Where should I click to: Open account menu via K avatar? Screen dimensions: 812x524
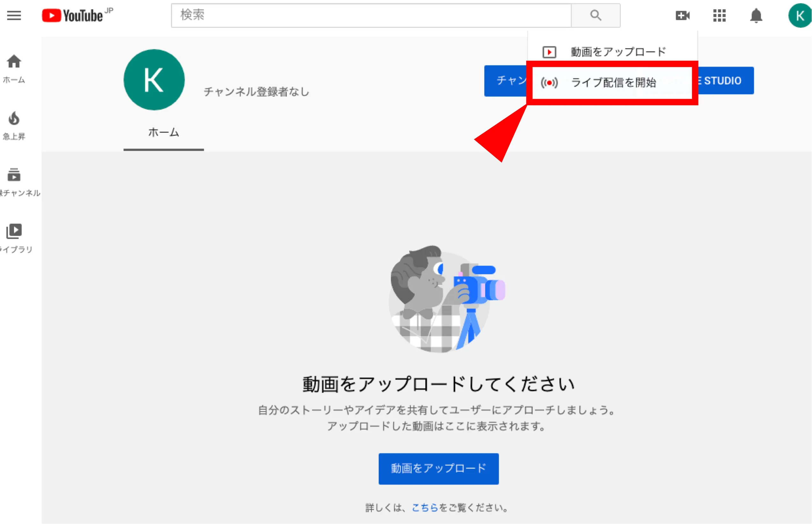tap(800, 16)
